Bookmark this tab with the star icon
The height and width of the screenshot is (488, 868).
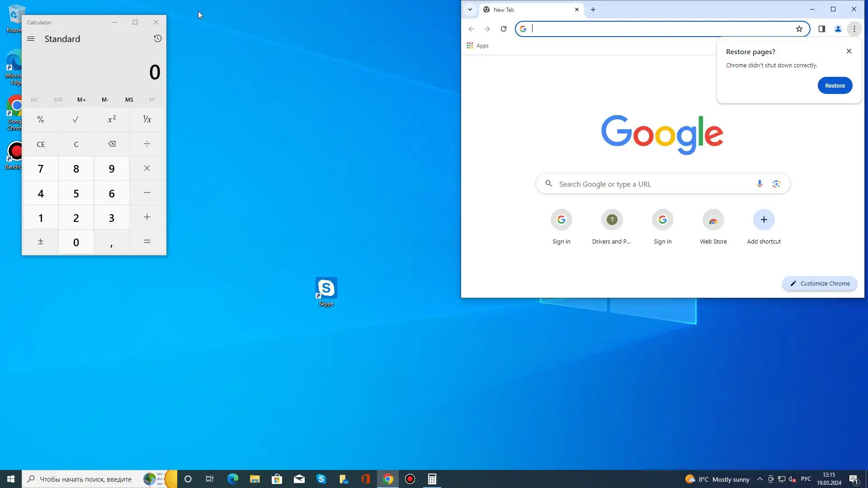[x=799, y=29]
